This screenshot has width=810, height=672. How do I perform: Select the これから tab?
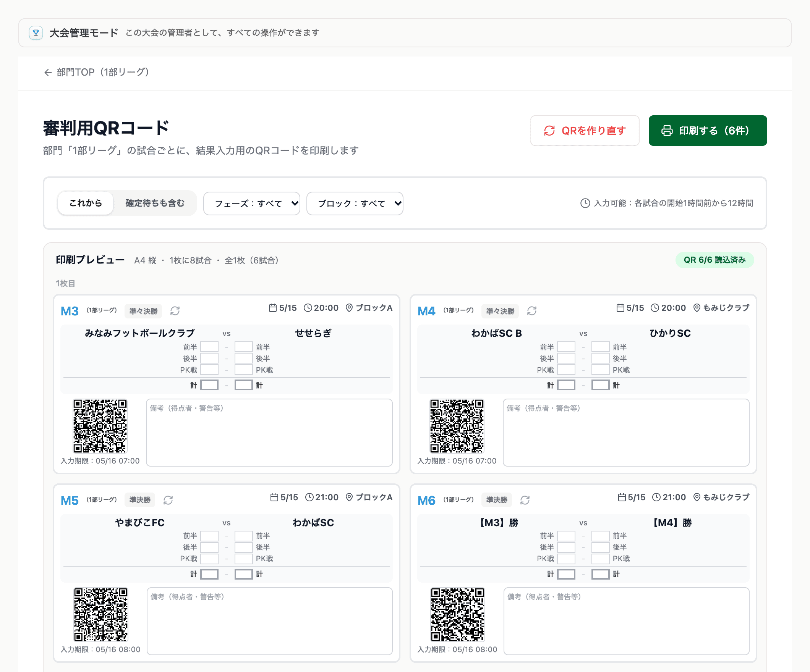86,203
